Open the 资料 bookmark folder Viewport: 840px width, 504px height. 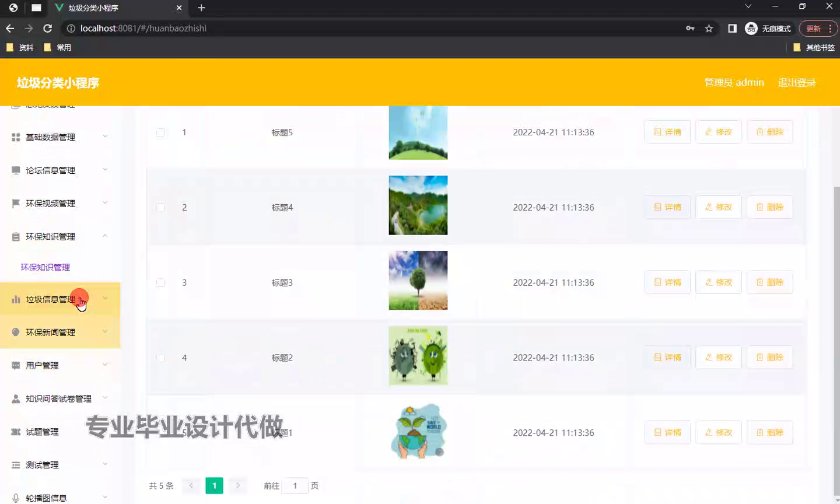click(x=20, y=48)
